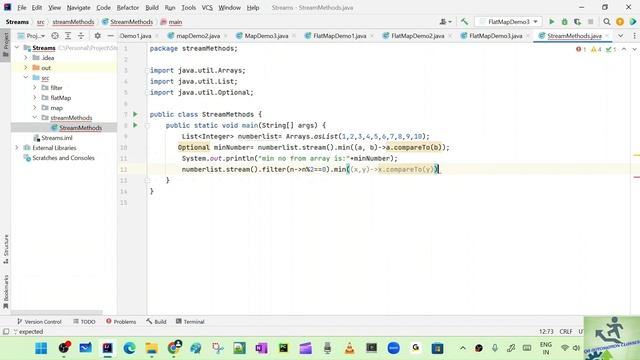Screen dimensions: 640x360
Task: Hide the Project tool window
Action: (x=110, y=36)
